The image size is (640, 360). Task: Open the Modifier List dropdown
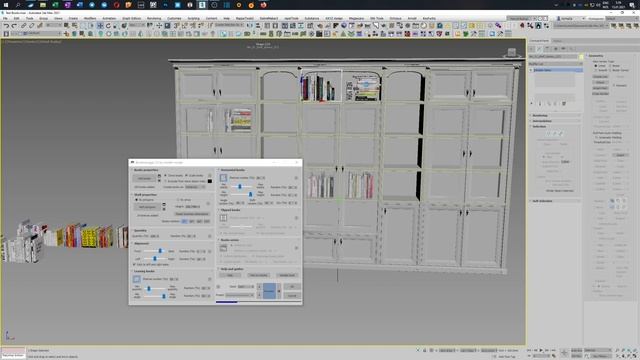[x=556, y=64]
